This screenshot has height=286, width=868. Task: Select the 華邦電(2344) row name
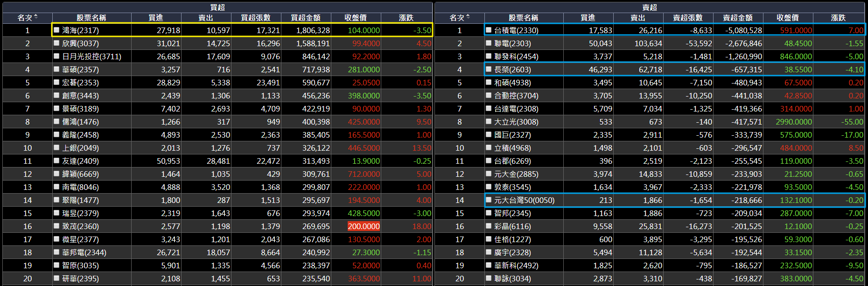84,252
